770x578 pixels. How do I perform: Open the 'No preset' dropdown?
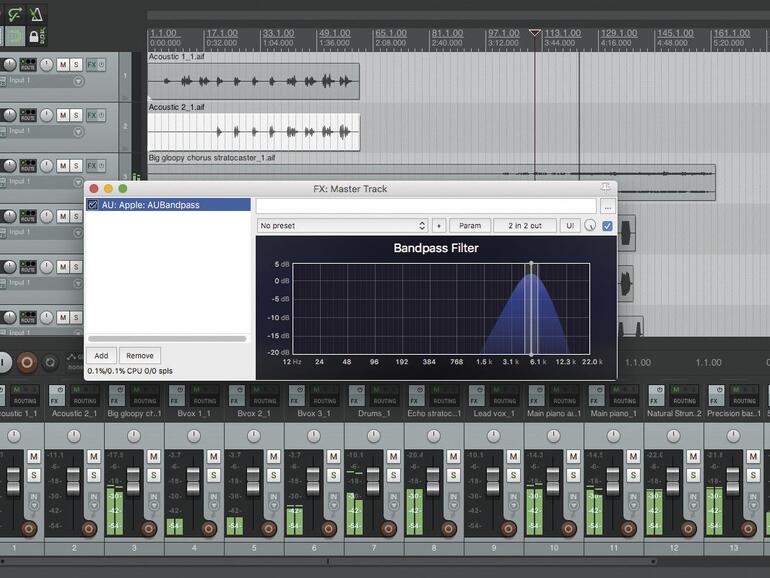pos(342,226)
